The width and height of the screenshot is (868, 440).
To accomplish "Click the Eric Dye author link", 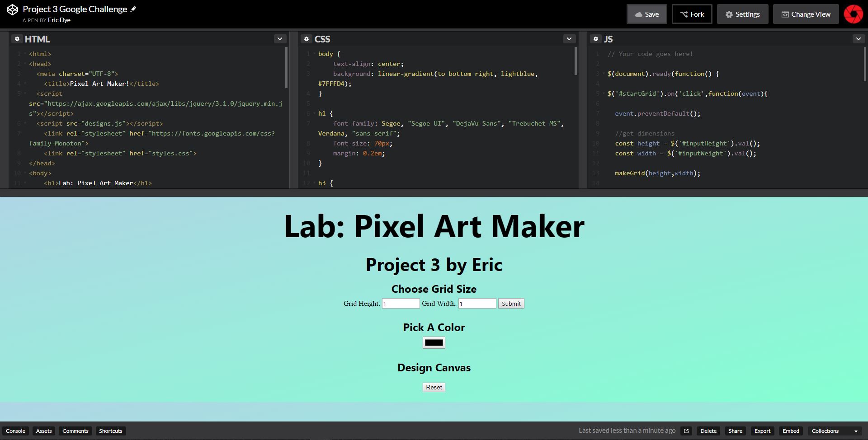I will click(x=59, y=20).
